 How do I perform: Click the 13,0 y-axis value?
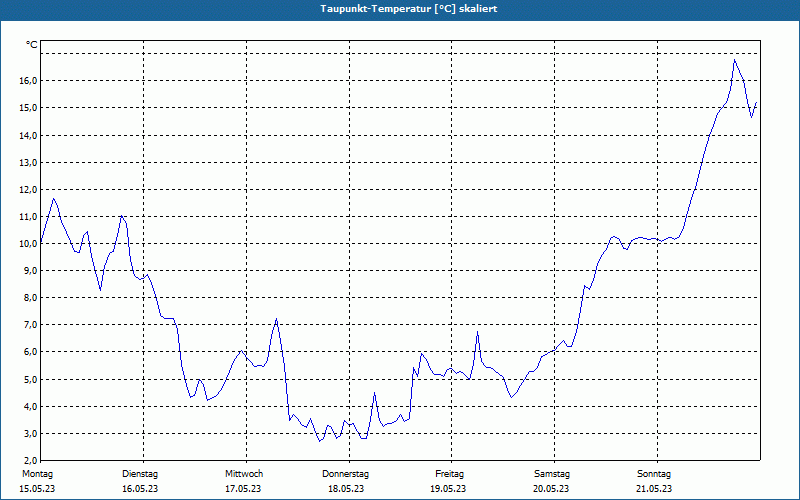(x=28, y=162)
